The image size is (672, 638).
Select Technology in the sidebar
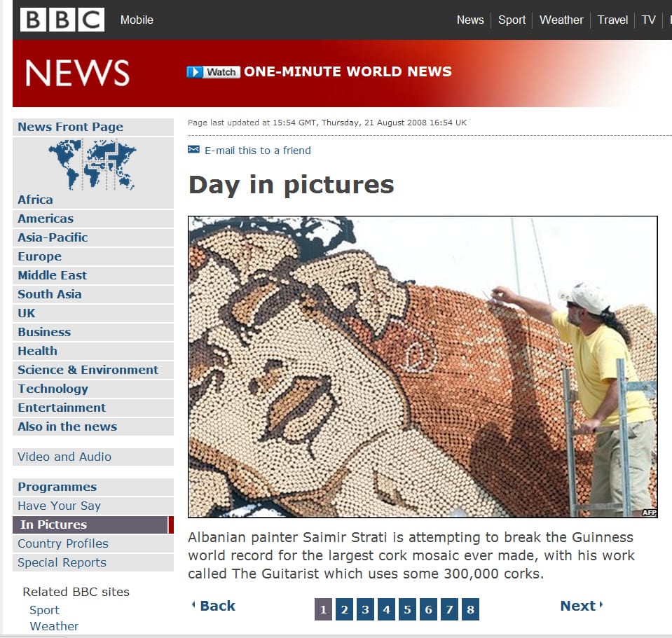[93, 389]
